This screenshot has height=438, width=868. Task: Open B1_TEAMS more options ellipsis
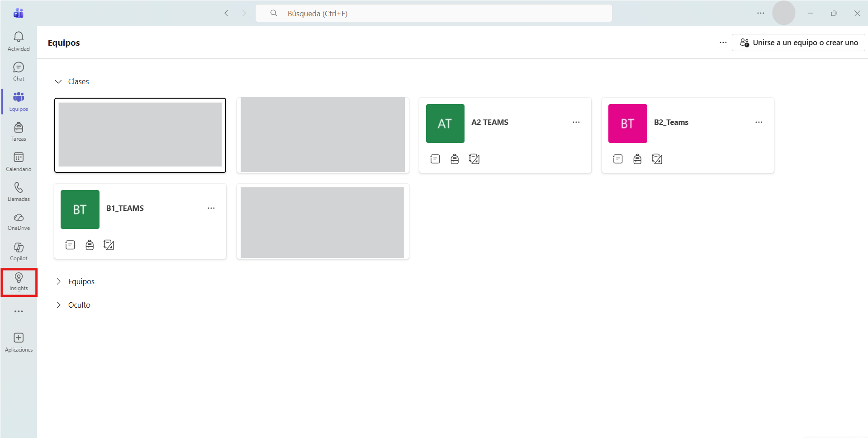tap(211, 208)
